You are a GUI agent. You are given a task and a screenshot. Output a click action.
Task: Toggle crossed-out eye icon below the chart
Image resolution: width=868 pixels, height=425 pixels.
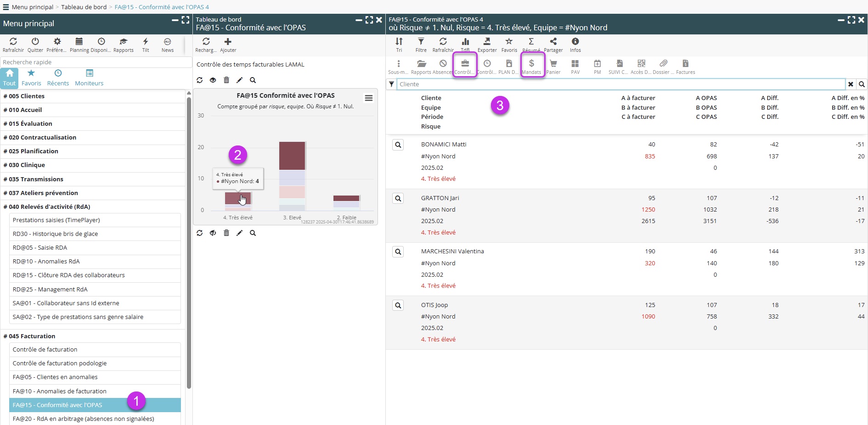click(213, 233)
